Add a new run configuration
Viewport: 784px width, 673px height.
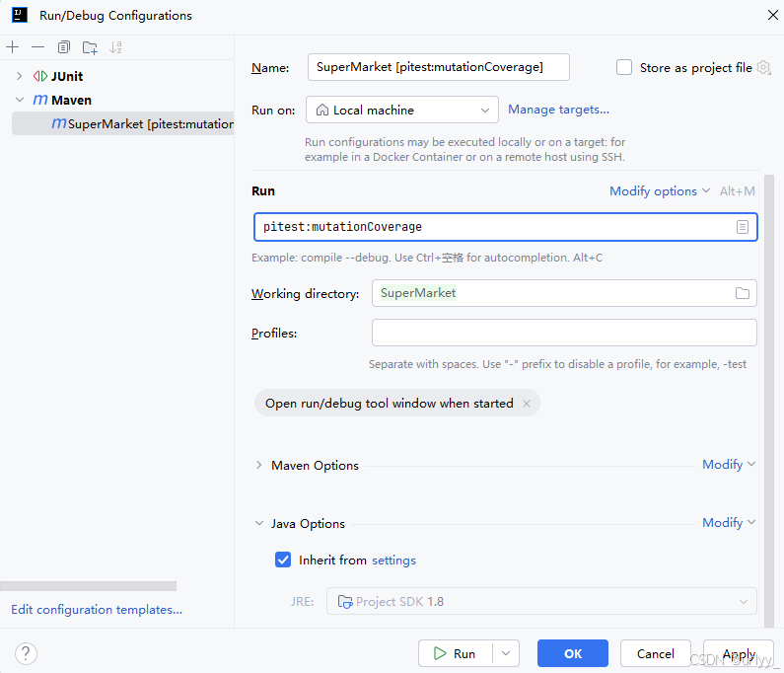click(x=13, y=47)
